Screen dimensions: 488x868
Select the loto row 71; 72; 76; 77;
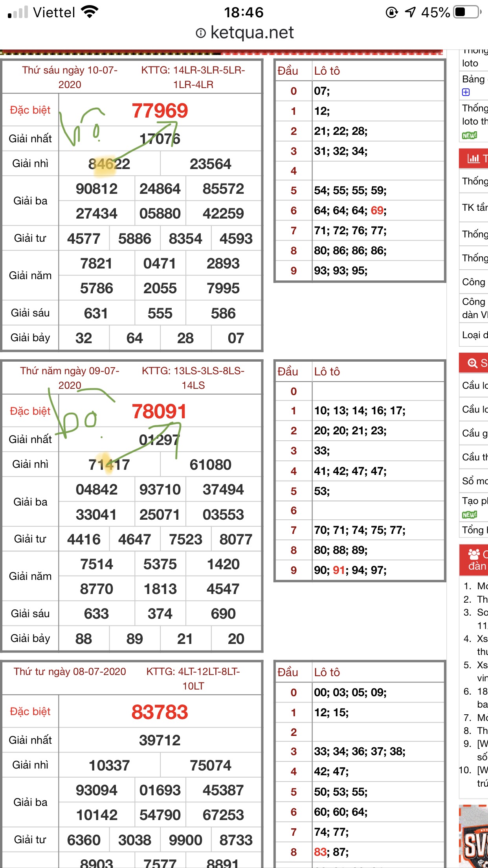tap(350, 230)
